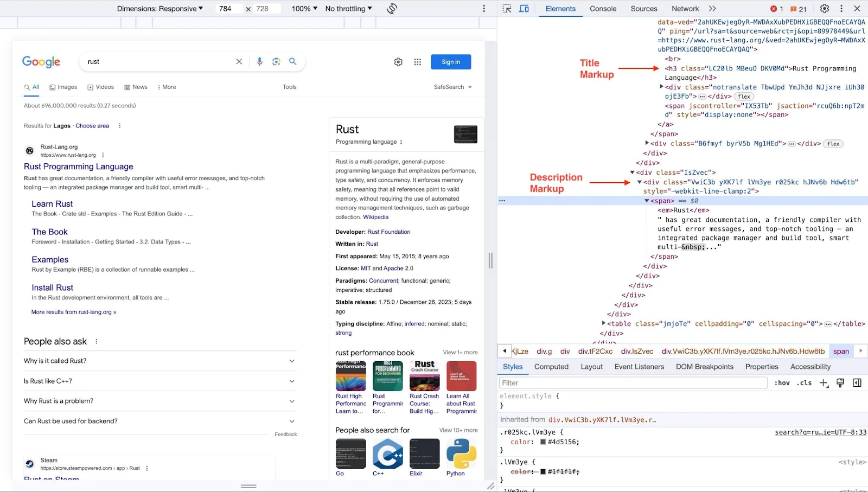Collapse the selected span node
Screen dimensions: 868x492
pos(647,201)
